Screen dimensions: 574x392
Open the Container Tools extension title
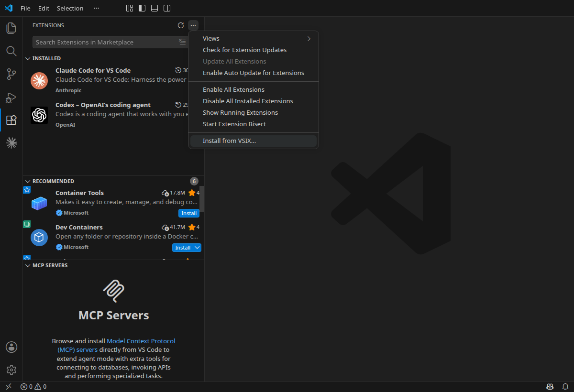[x=79, y=193]
